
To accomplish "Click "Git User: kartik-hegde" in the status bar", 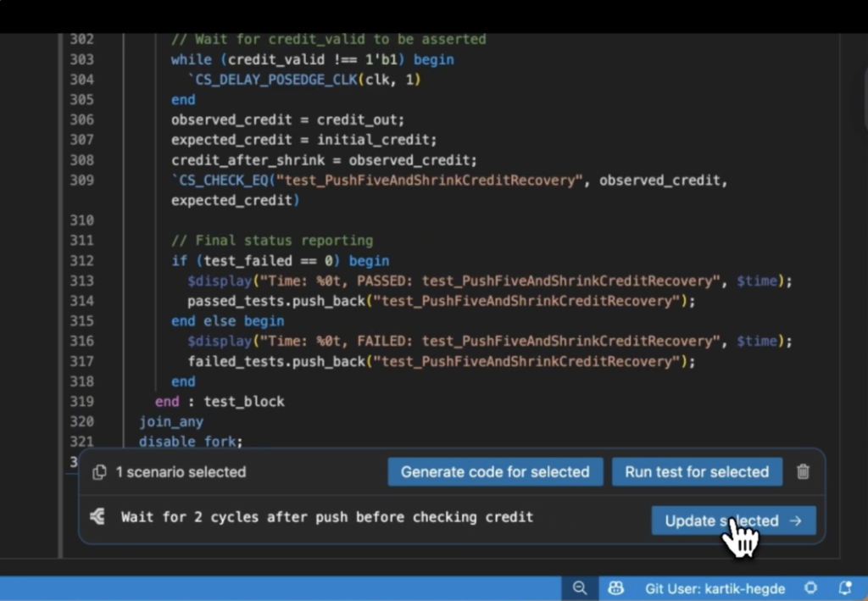I will pos(715,588).
